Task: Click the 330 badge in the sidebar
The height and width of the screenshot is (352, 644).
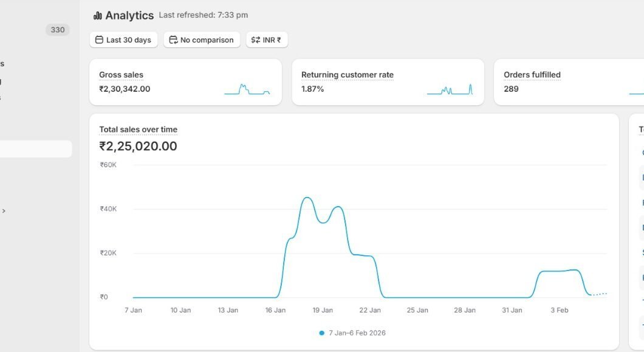Action: (58, 30)
